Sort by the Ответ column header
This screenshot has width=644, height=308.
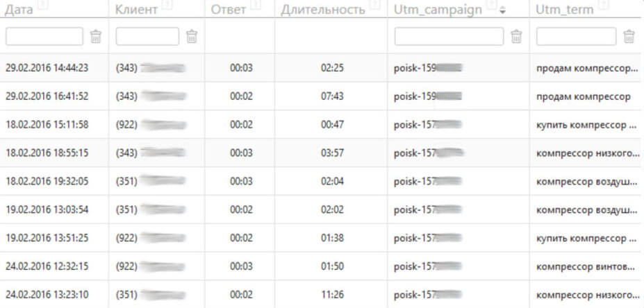(229, 10)
